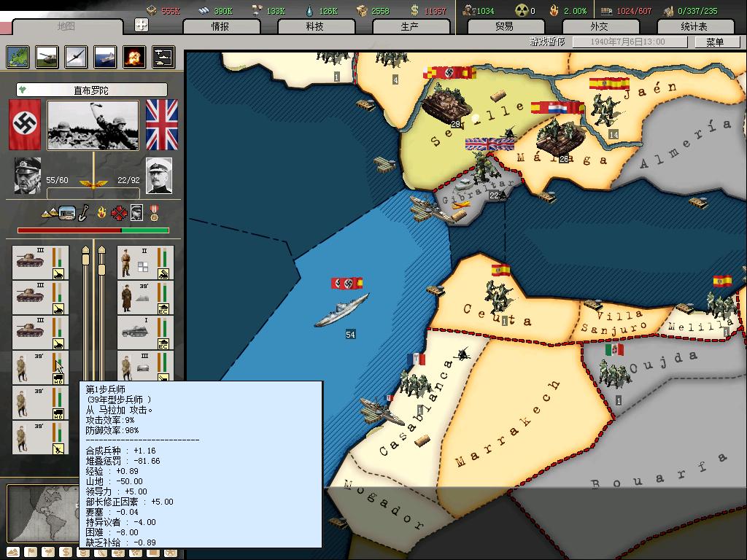Open the 统计表 statistics tab
This screenshot has height=560, width=747.
pyautogui.click(x=694, y=26)
